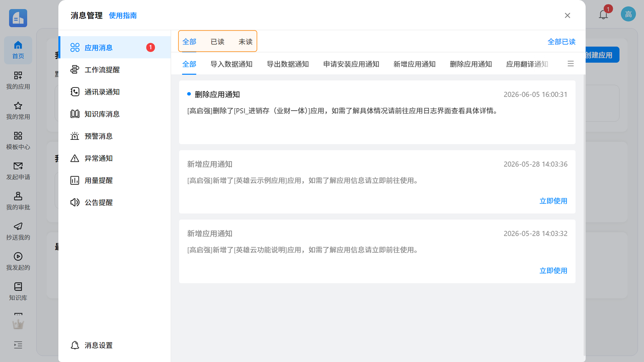Switch to 导入数据通知 tab

click(x=231, y=64)
